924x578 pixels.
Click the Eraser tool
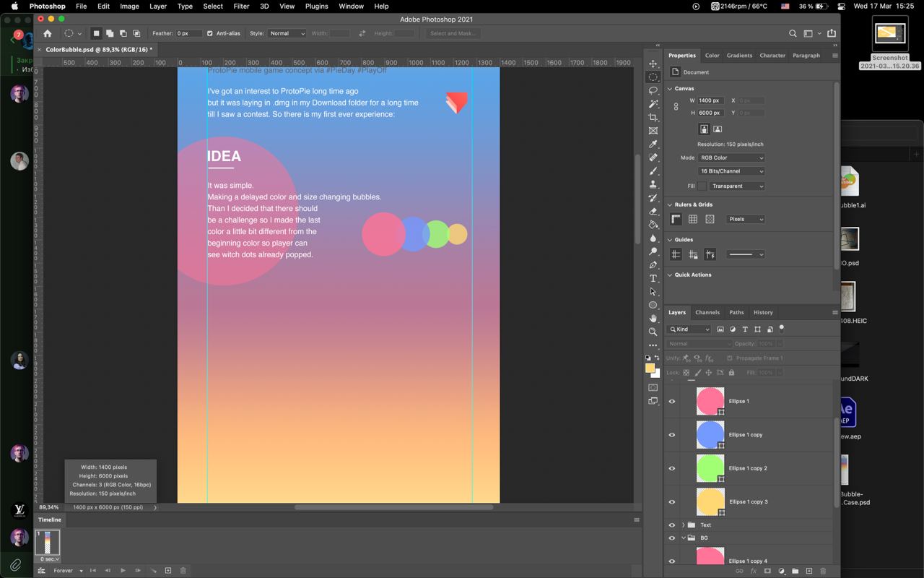tap(653, 211)
